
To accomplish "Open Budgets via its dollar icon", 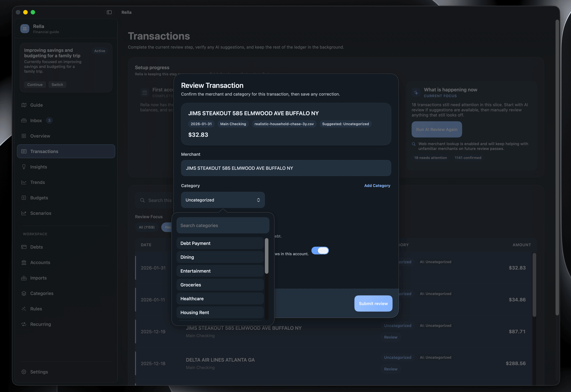I will tap(24, 198).
